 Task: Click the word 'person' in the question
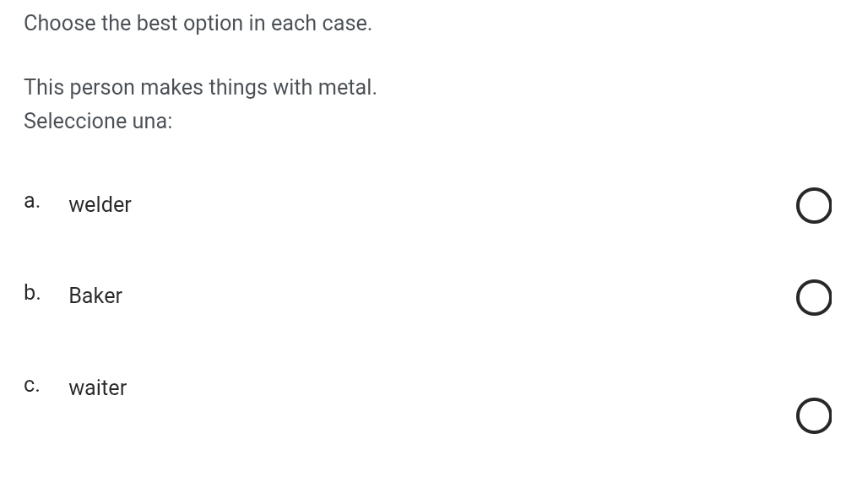[102, 88]
